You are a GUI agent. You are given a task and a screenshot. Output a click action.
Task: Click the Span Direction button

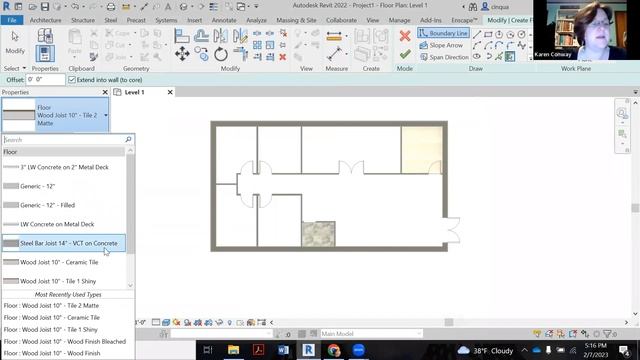[x=444, y=57]
